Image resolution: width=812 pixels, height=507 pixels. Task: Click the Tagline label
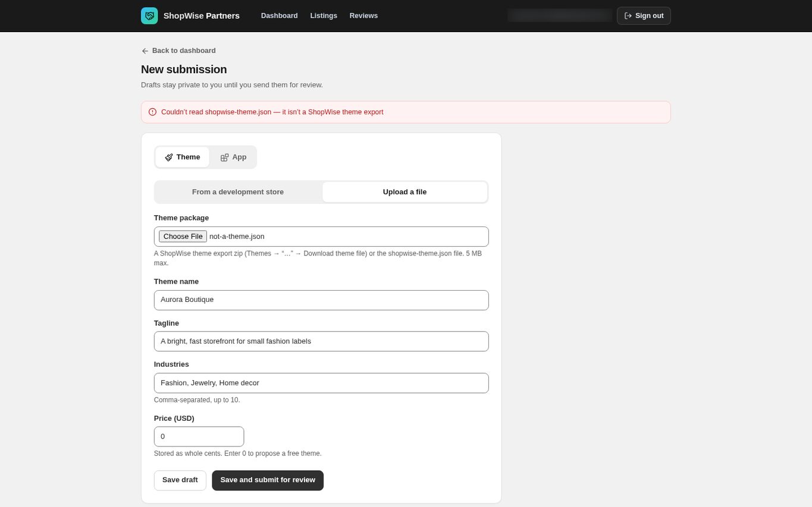pyautogui.click(x=167, y=323)
